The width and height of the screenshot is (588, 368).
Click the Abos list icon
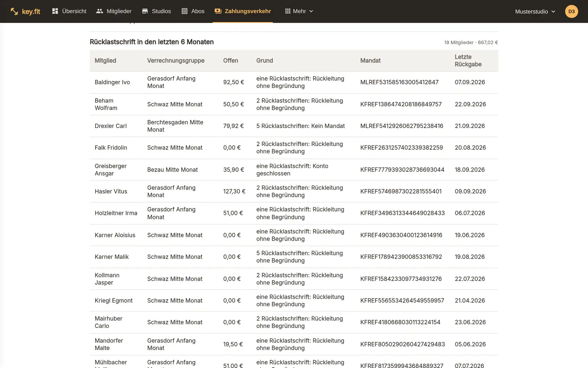click(184, 11)
